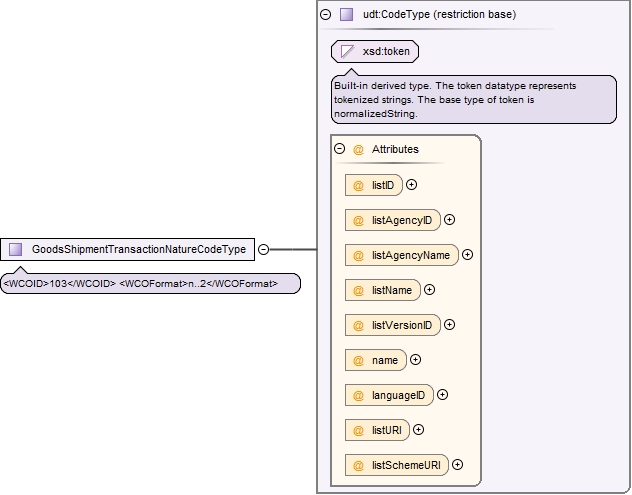Select the listURI attribute label
Viewport: 632px width, 495px height.
pos(387,431)
